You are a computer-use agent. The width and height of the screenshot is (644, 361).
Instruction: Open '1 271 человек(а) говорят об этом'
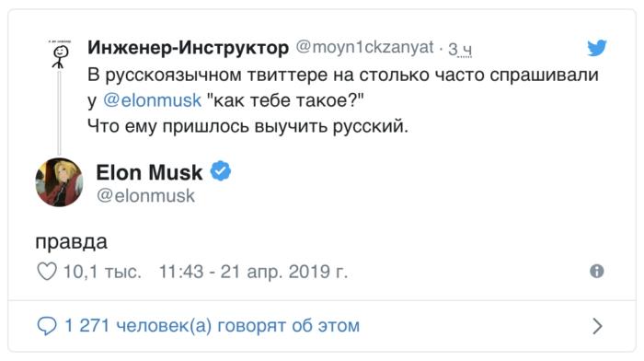point(213,326)
